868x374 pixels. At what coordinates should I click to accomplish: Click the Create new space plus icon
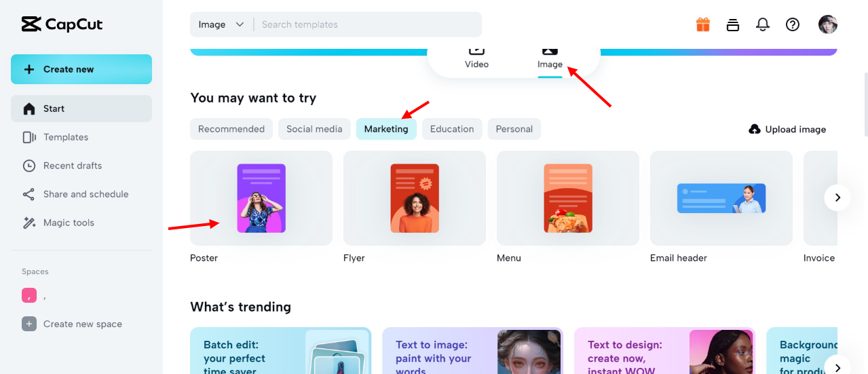(29, 324)
